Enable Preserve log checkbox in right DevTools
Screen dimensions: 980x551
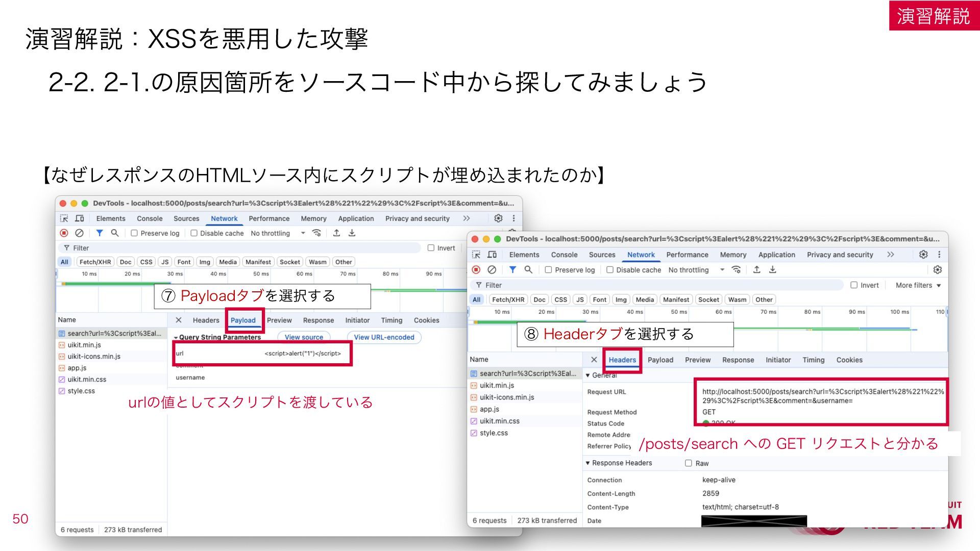click(x=548, y=270)
